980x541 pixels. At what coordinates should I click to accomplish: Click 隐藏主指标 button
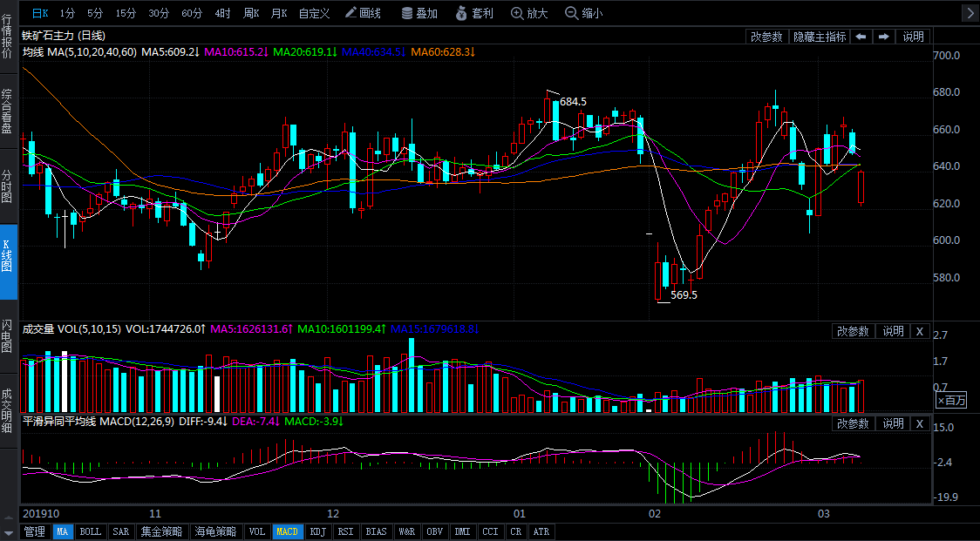[x=820, y=37]
